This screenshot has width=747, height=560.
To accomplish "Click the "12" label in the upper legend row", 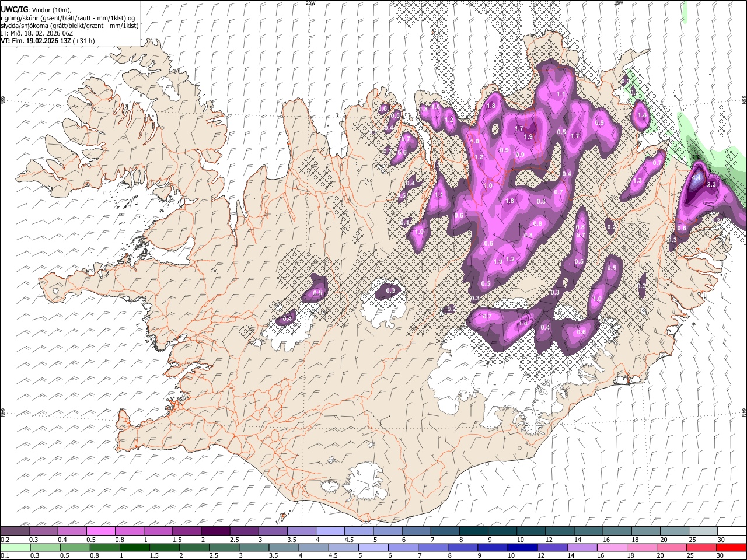I will pyautogui.click(x=549, y=539).
